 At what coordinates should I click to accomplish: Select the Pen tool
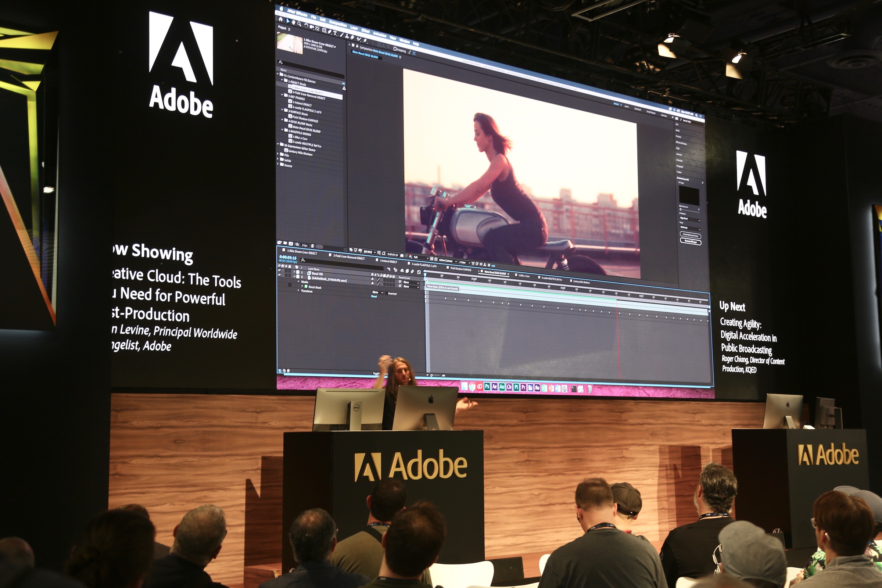point(329,32)
